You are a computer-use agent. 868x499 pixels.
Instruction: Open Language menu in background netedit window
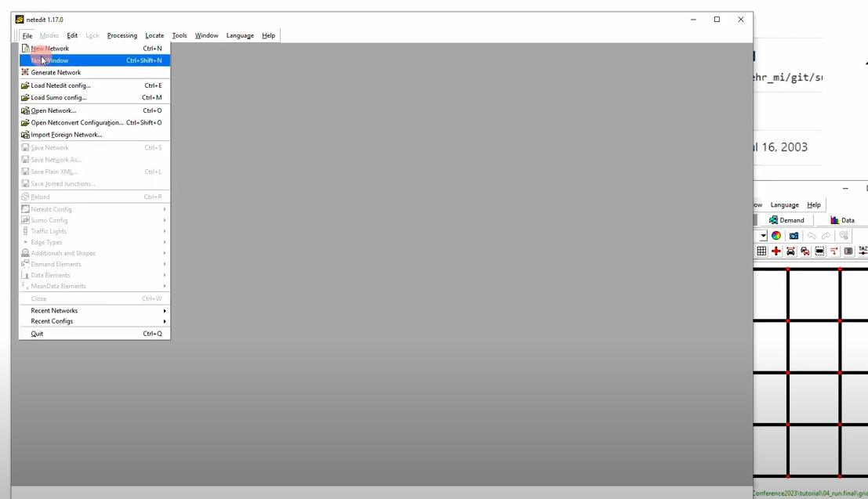(x=784, y=204)
